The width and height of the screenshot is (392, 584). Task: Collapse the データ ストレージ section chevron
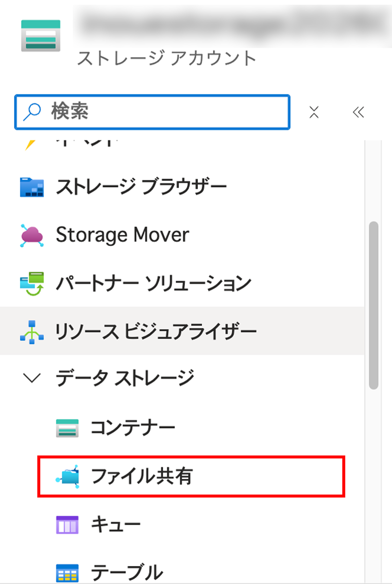(32, 378)
